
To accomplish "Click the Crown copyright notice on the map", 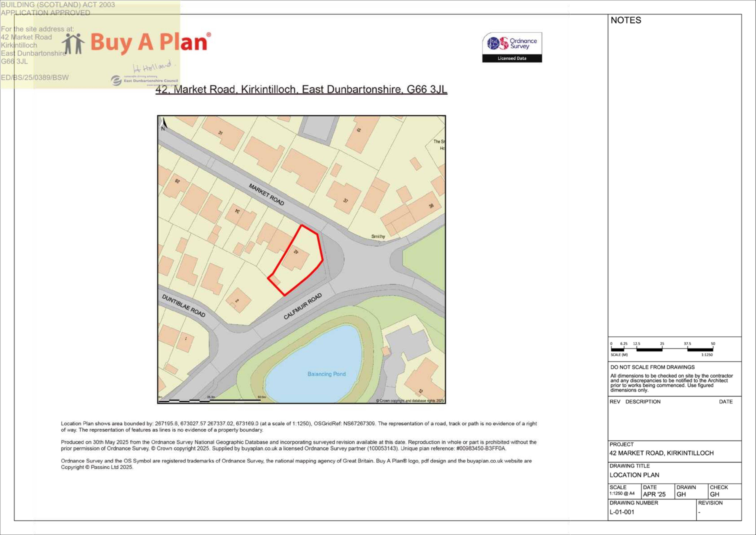I will click(410, 401).
